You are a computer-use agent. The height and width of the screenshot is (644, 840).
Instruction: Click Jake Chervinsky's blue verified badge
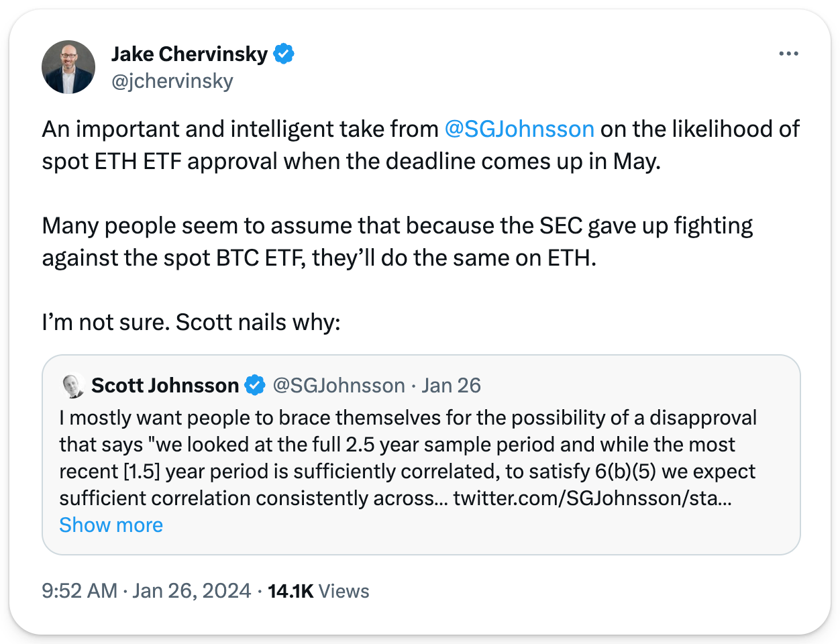(284, 54)
